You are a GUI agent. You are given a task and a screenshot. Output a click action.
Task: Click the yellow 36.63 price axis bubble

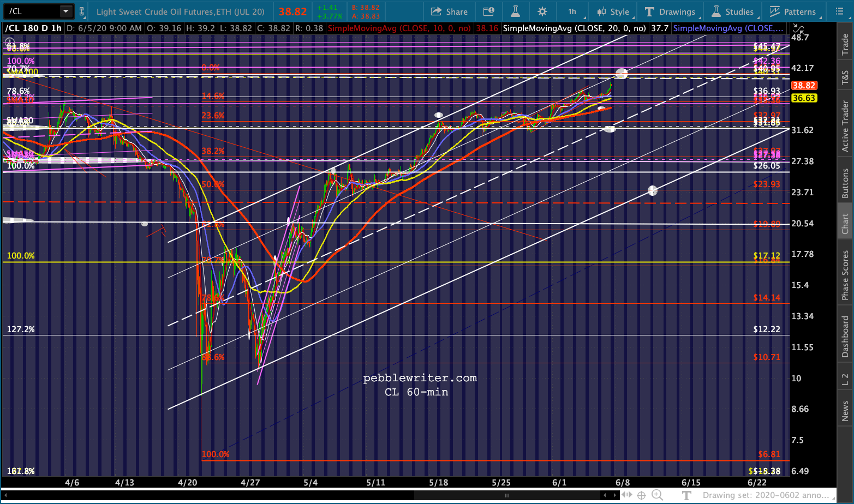[x=804, y=98]
